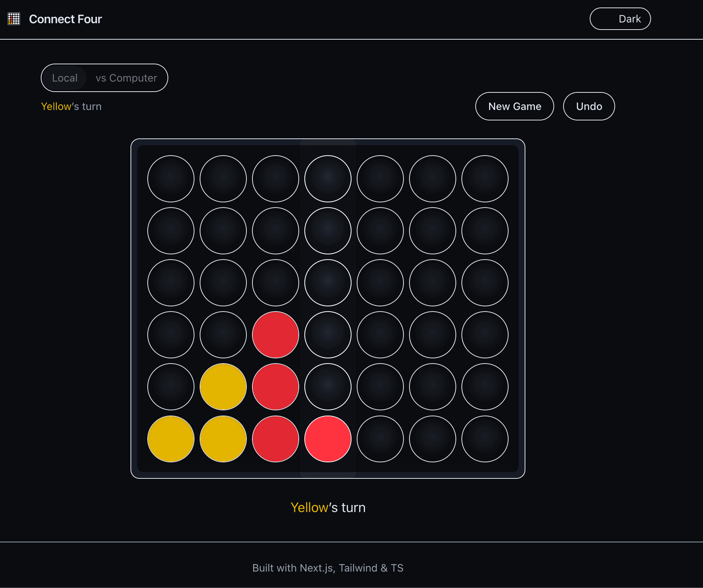Click the empty top-right board cell
Screen dimensions: 703x588
click(x=485, y=178)
